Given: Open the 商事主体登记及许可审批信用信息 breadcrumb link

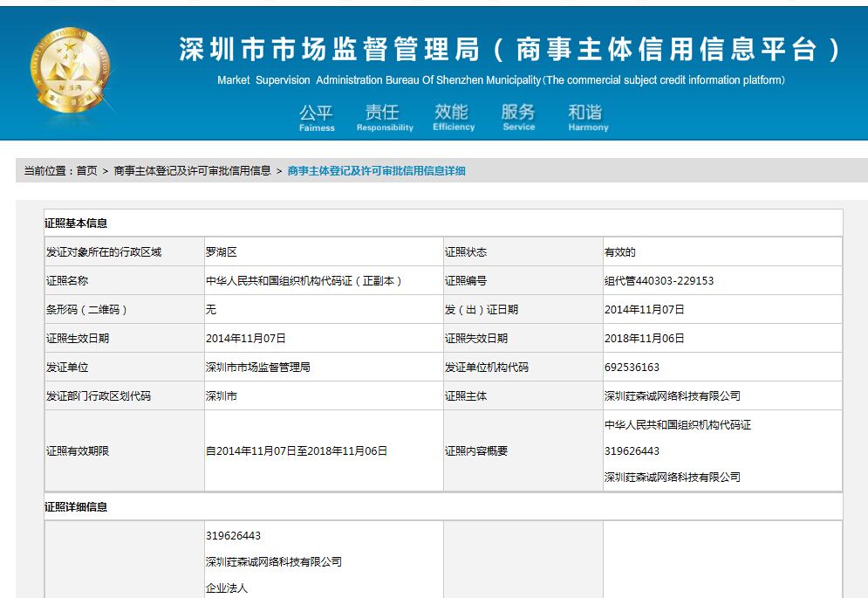Looking at the screenshot, I should point(190,170).
